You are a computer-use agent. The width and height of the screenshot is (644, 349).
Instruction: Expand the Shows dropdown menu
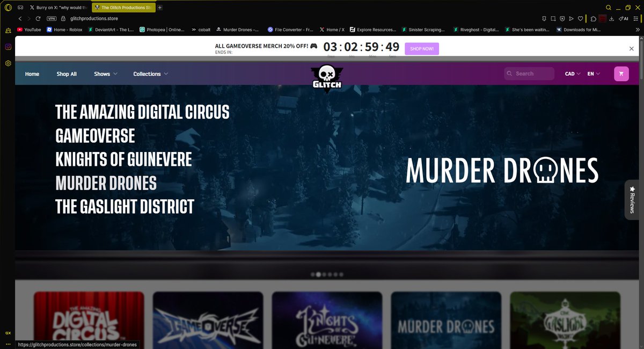106,74
